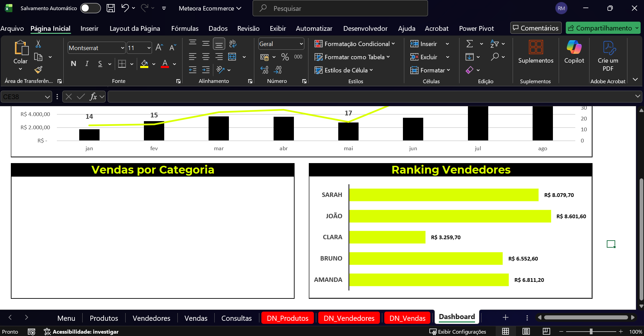Click in the Pesquisar search box
The width and height of the screenshot is (644, 336).
click(340, 8)
